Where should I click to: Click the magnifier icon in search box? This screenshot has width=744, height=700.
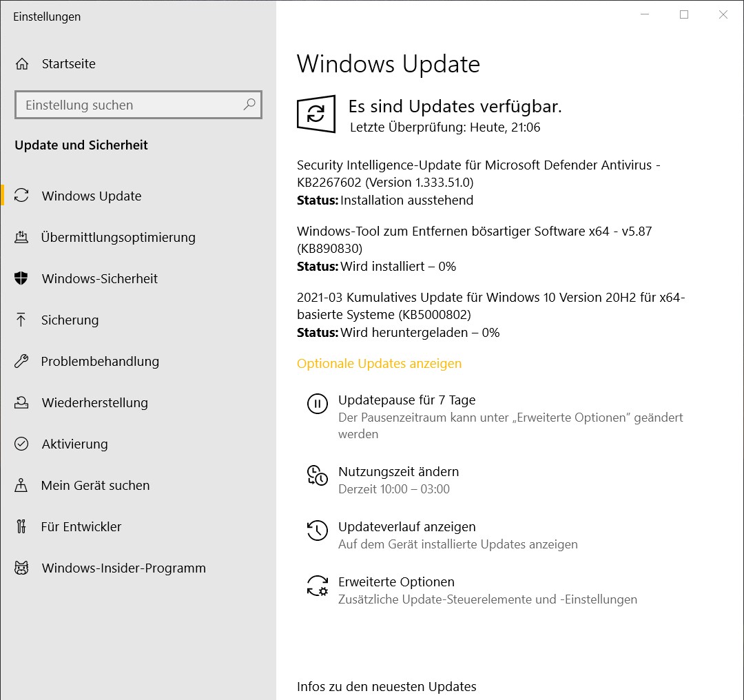(249, 105)
